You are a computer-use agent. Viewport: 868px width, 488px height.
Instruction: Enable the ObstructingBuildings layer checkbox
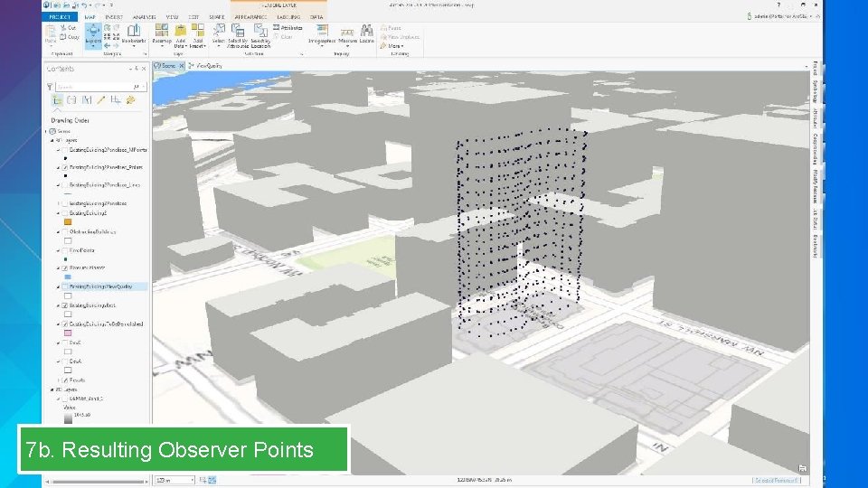click(x=65, y=232)
